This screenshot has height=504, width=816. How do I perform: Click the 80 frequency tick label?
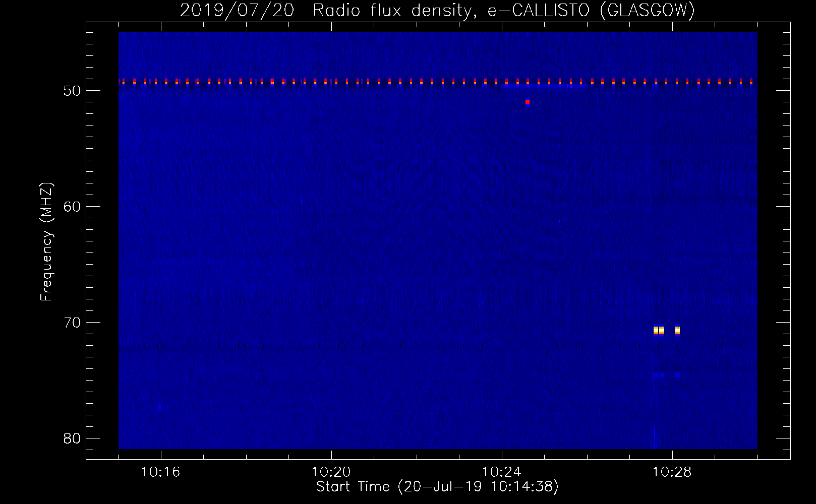point(73,438)
